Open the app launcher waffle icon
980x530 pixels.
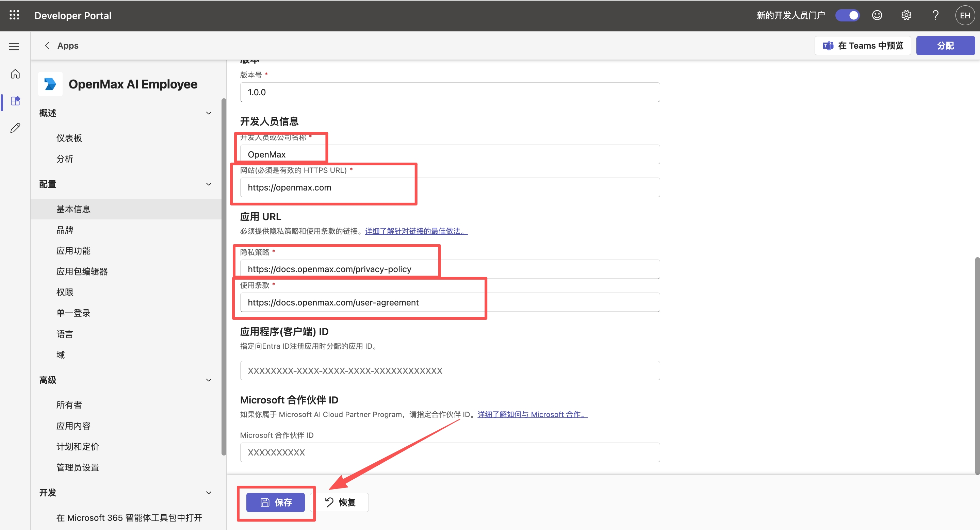(14, 15)
